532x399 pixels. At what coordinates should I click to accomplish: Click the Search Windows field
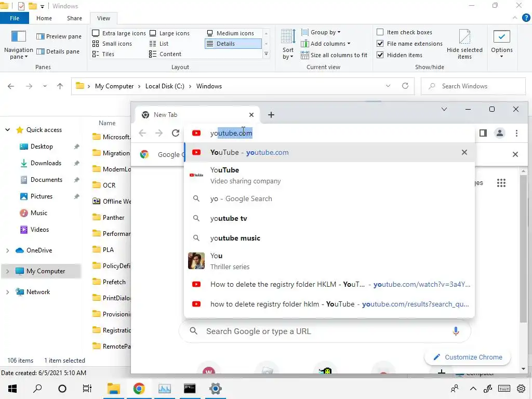point(473,86)
